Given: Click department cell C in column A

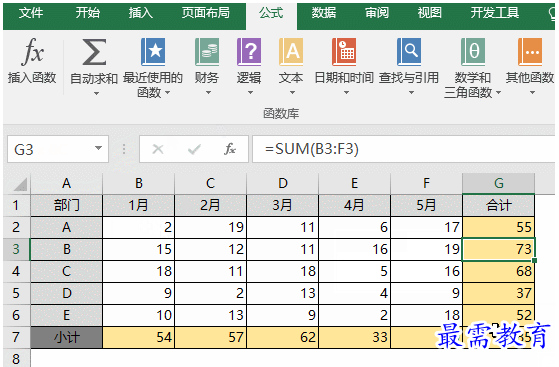Looking at the screenshot, I should 67,271.
